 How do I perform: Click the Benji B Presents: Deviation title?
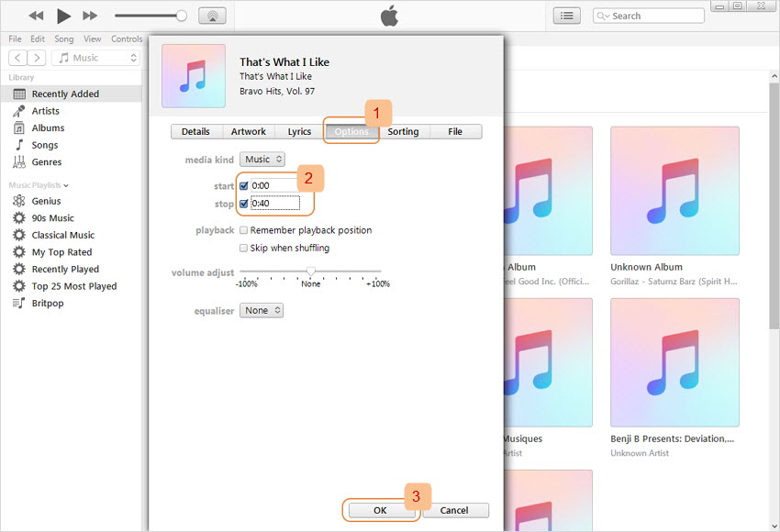(x=672, y=439)
